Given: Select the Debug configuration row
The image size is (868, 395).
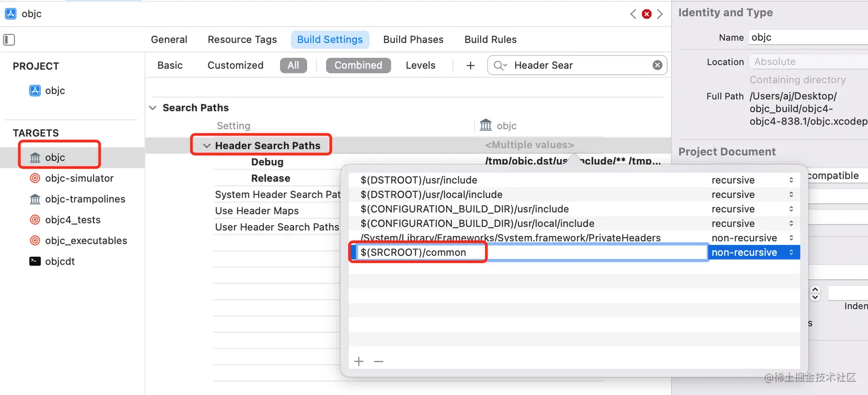Looking at the screenshot, I should pyautogui.click(x=268, y=162).
